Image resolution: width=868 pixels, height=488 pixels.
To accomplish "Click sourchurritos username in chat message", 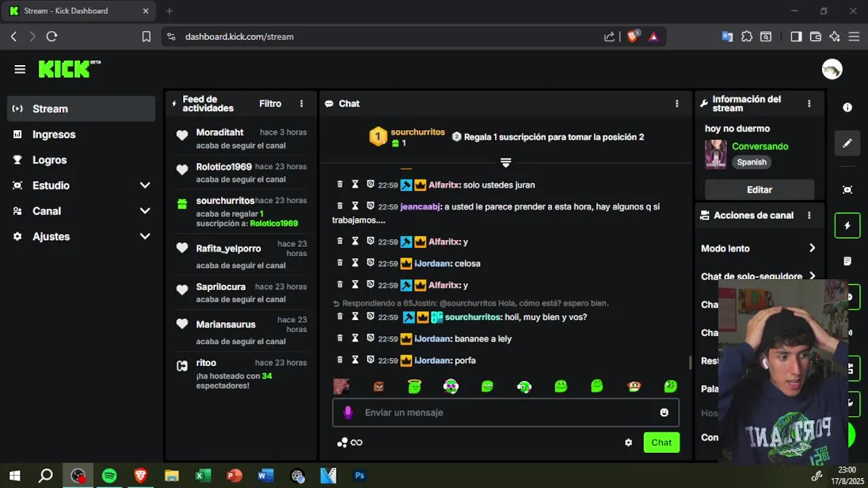I will point(473,317).
